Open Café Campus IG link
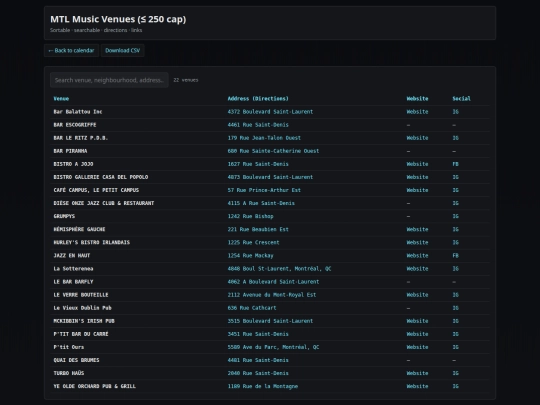 click(x=456, y=190)
